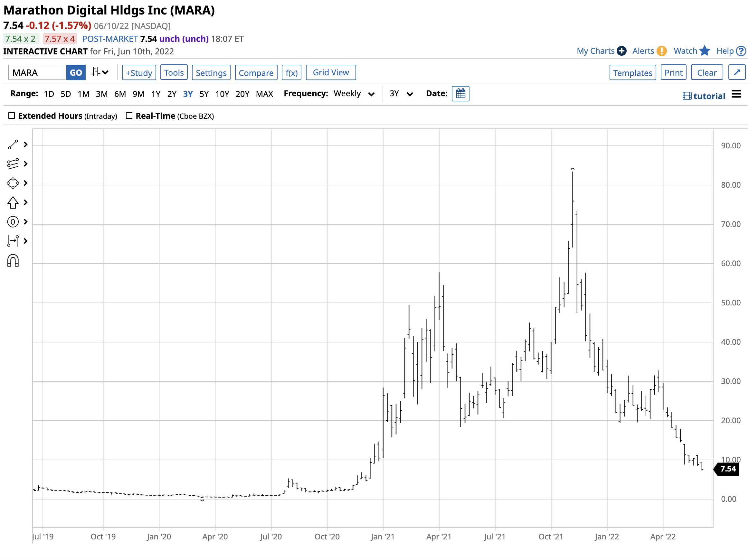This screenshot has height=560, width=749.
Task: Select the trend line drawing tool
Action: coord(13,145)
